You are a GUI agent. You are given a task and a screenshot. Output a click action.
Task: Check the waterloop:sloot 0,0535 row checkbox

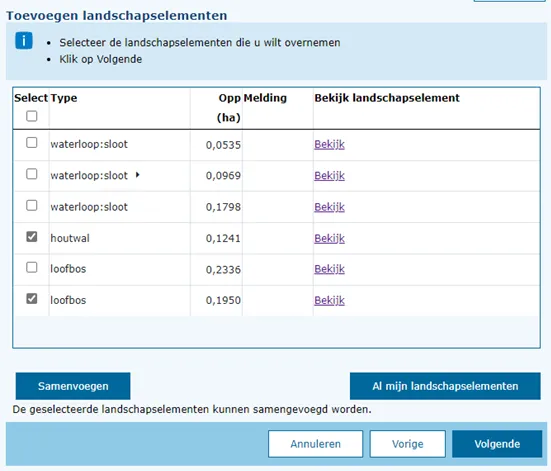[32, 143]
